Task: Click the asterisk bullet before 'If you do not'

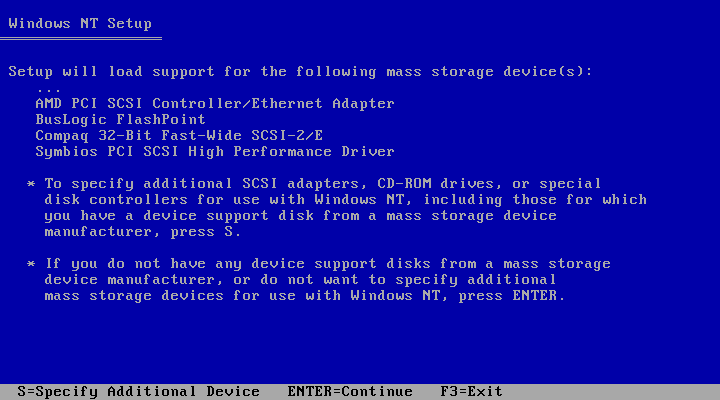Action: (31, 264)
